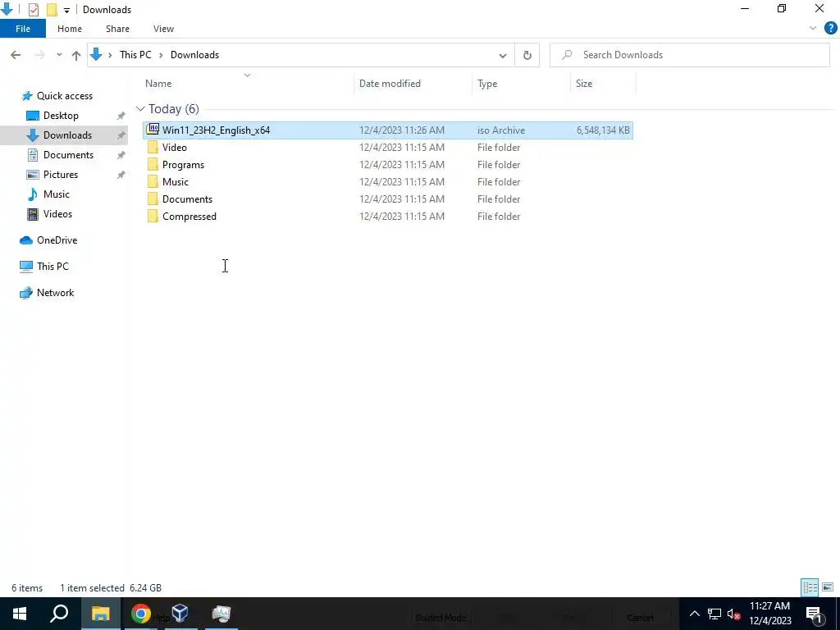This screenshot has width=840, height=630.
Task: Switch to Details view layout
Action: (810, 587)
